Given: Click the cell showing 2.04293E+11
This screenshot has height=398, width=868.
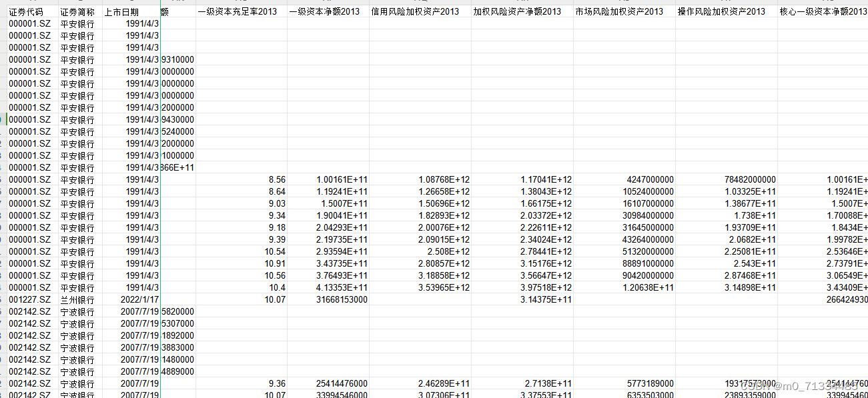Looking at the screenshot, I should tap(328, 227).
